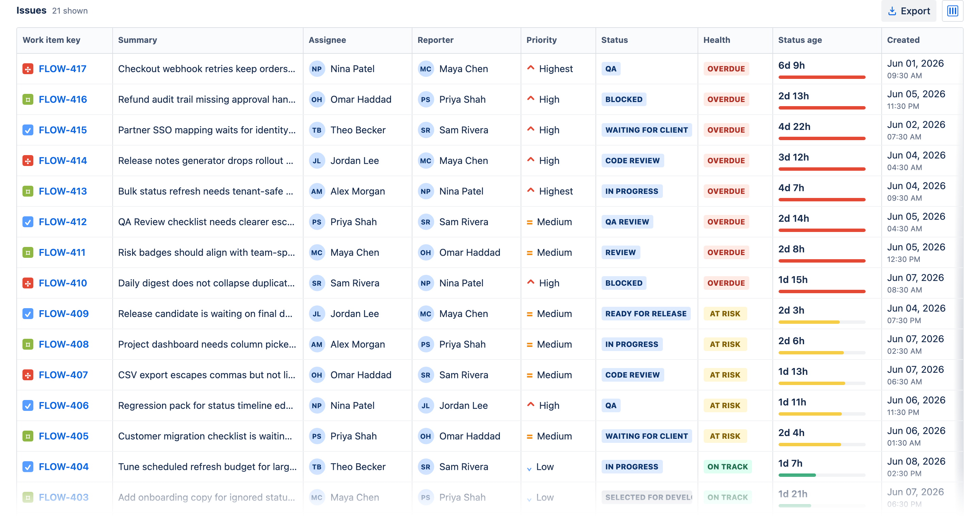Click the MC reporter avatar on FLOW-414
This screenshot has height=517, width=980.
click(x=425, y=161)
